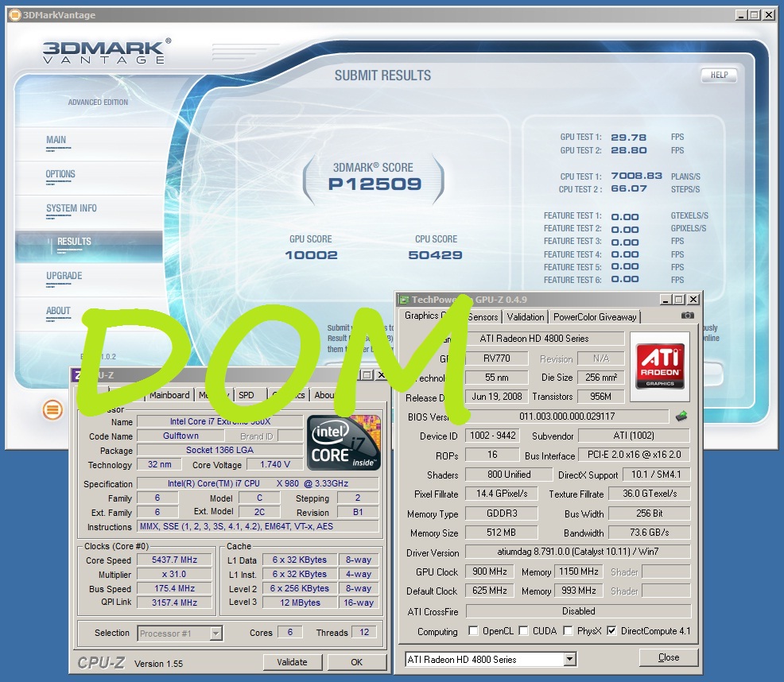Toggle the PhysX checkbox
Image resolution: width=784 pixels, height=682 pixels.
[569, 631]
